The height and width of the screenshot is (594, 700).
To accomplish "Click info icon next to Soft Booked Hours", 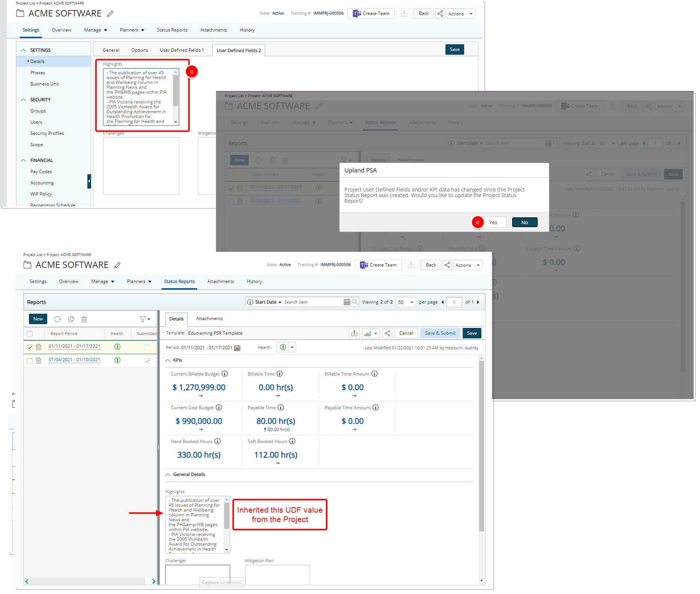I will point(292,441).
